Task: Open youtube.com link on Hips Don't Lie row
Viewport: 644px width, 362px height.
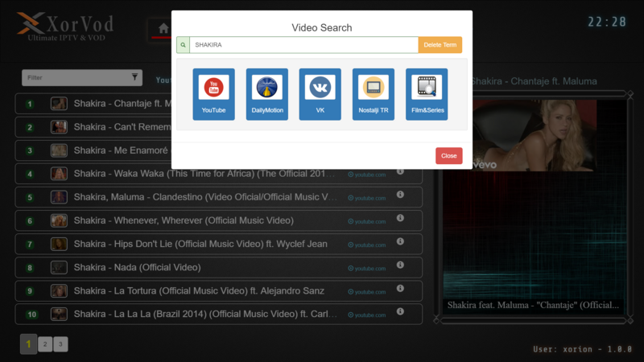Action: click(367, 245)
